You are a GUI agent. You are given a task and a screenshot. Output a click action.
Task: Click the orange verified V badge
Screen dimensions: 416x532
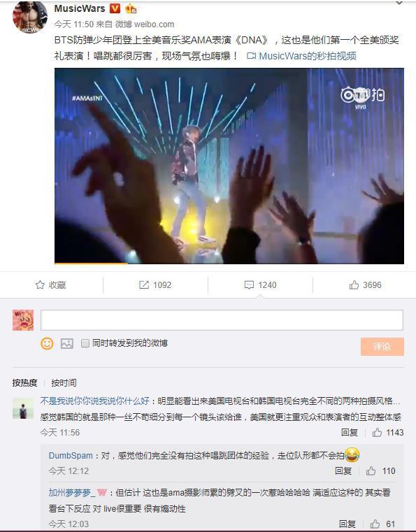[115, 8]
